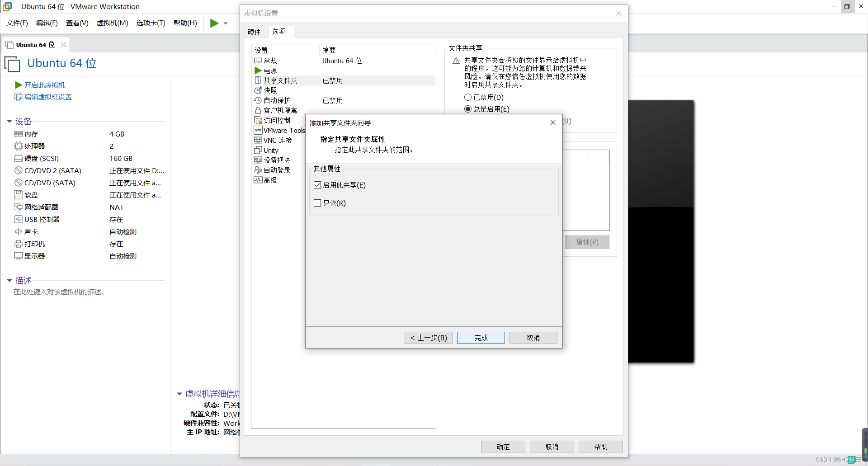The image size is (868, 466).
Task: Select 访问控制 icon in options list
Action: [x=258, y=120]
